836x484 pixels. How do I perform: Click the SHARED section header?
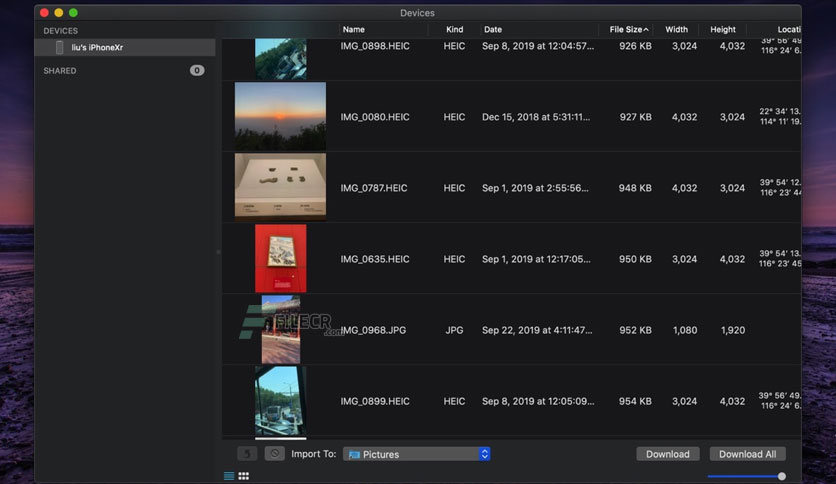click(x=60, y=71)
